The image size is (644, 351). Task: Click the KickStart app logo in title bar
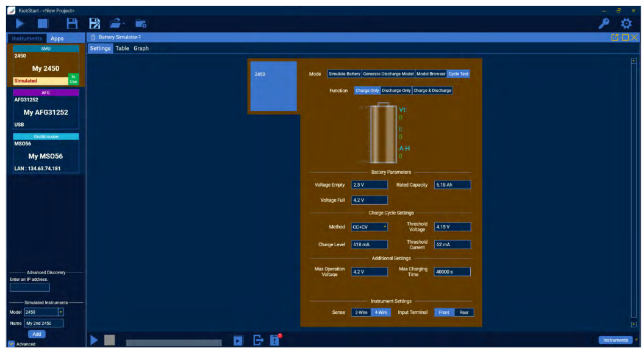pos(12,10)
